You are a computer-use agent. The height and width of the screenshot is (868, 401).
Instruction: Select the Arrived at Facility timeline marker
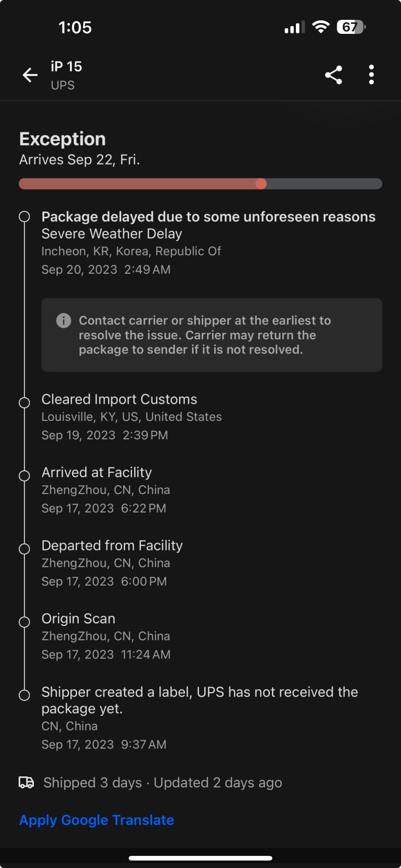pos(25,476)
